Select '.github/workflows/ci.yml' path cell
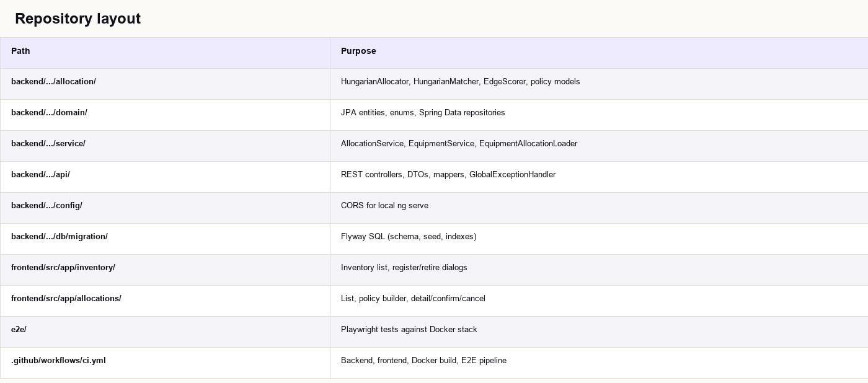This screenshot has width=868, height=383. pos(165,363)
